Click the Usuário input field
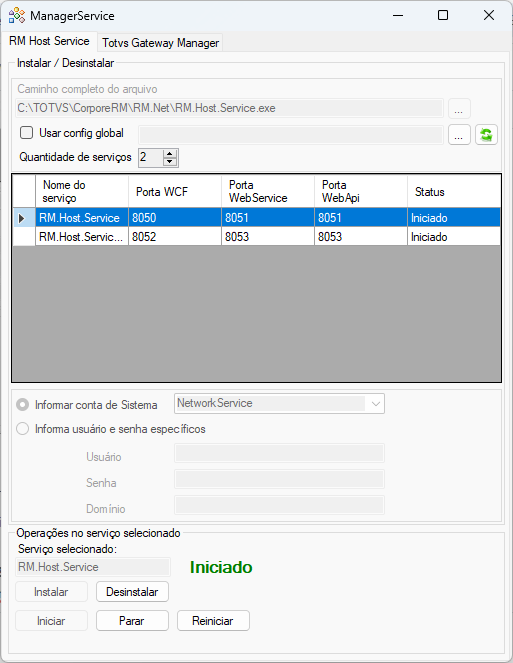 [x=279, y=453]
